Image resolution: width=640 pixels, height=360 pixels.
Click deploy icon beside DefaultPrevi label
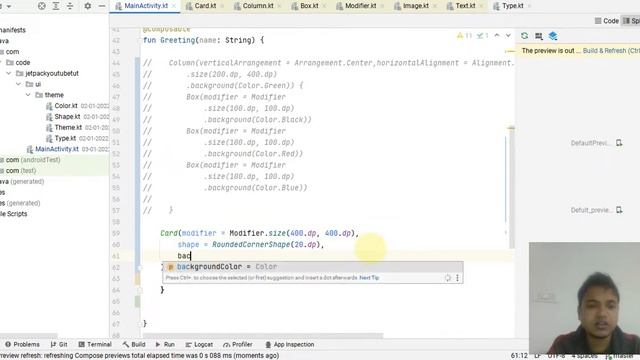(x=619, y=143)
